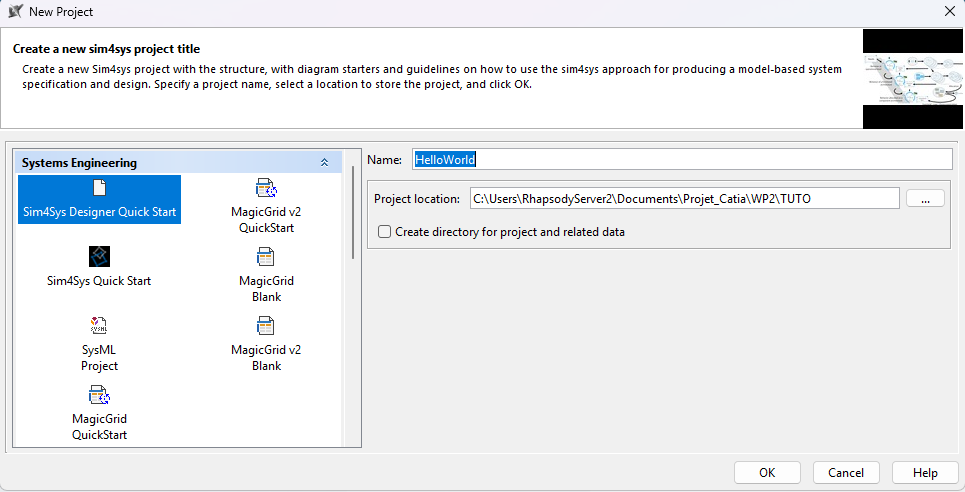965x492 pixels.
Task: Enable Create directory for project checkbox
Action: tap(385, 232)
